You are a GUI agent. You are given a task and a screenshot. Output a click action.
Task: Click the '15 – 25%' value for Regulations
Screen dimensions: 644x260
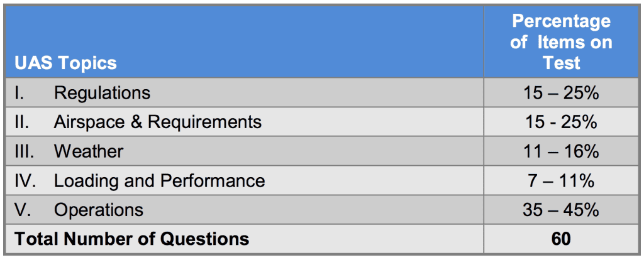(561, 93)
